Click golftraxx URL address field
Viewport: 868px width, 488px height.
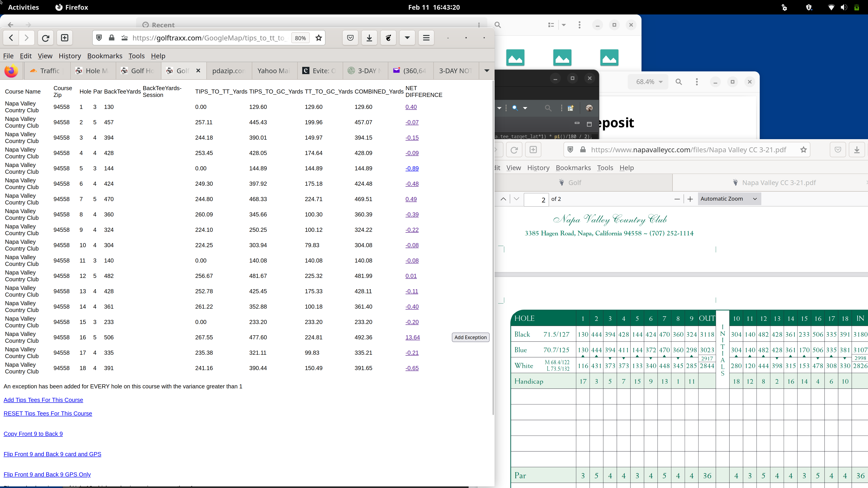(x=209, y=38)
